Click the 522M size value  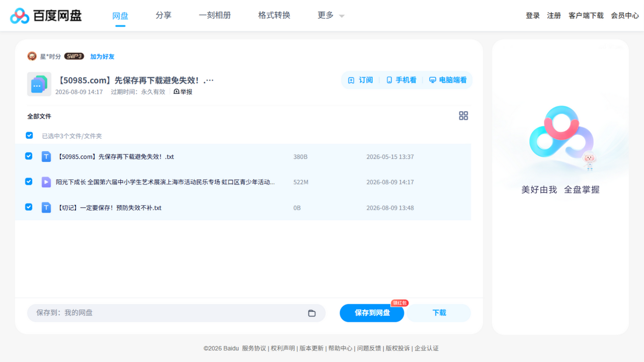[301, 182]
